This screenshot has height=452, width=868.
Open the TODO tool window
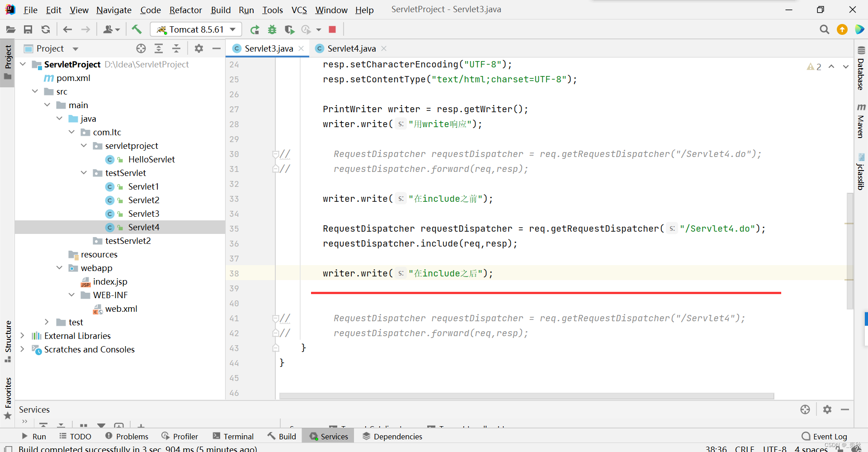click(75, 436)
